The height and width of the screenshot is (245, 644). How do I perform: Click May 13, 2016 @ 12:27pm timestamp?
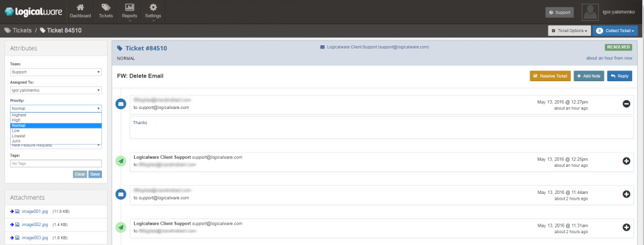coord(562,101)
